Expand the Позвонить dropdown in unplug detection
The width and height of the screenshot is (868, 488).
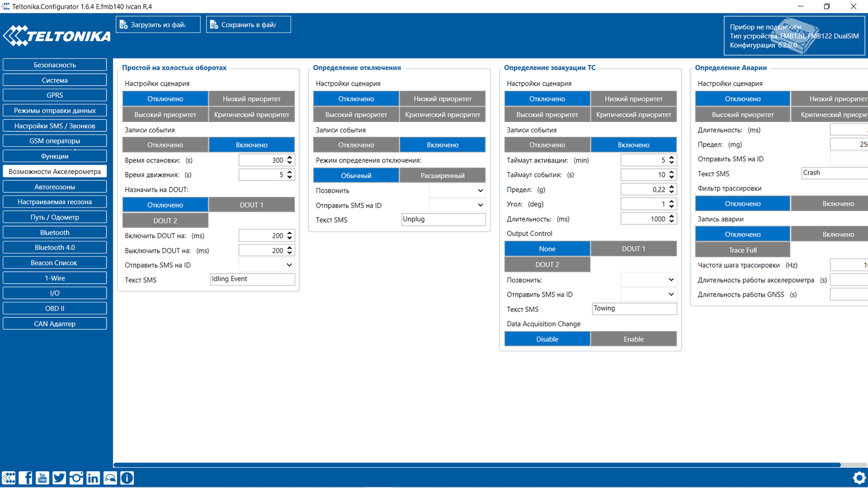(457, 190)
